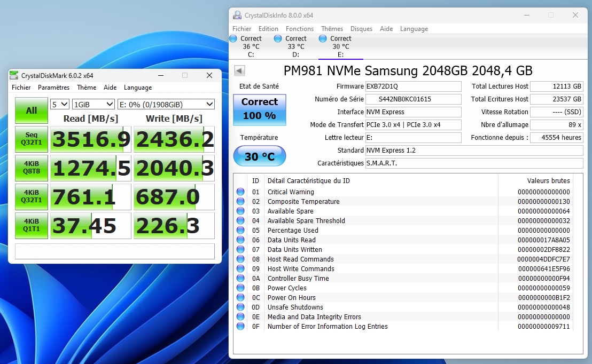Click the status dot for Media and Data Integrity Errors
The width and height of the screenshot is (592, 364).
[x=240, y=316]
